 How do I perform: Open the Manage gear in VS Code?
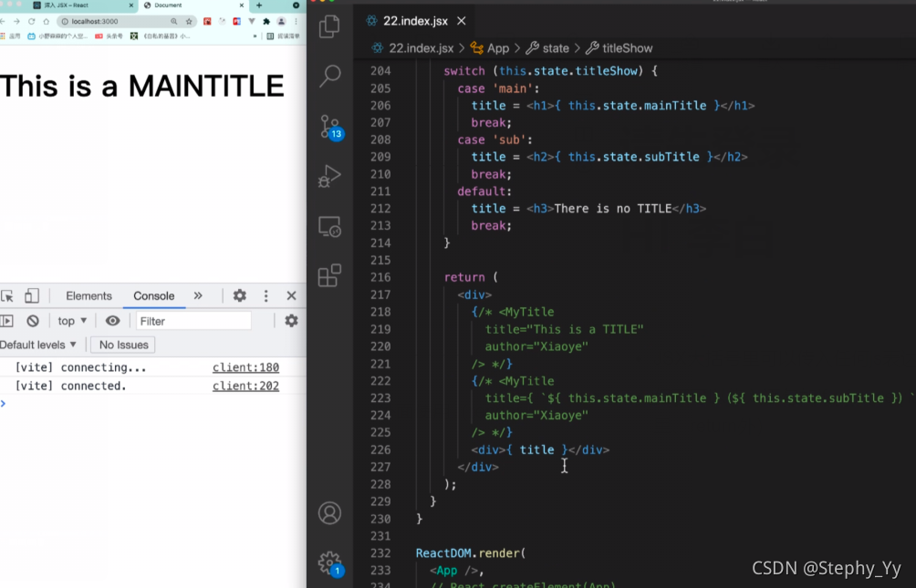click(330, 564)
